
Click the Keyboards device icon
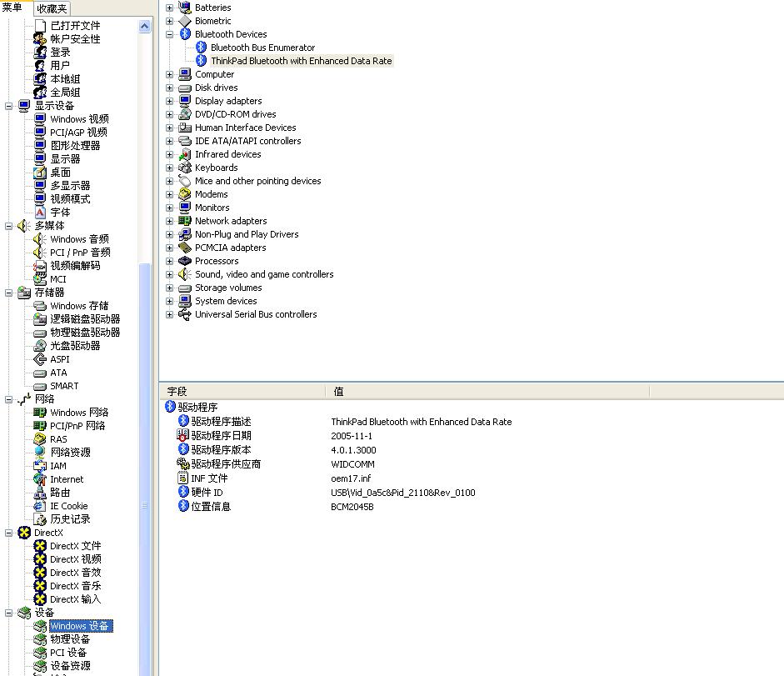coord(185,168)
